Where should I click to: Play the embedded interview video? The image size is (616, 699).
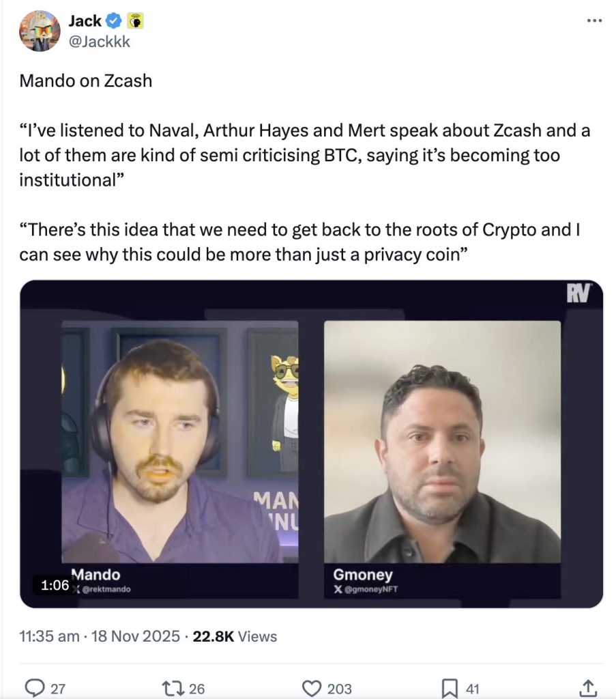click(311, 444)
